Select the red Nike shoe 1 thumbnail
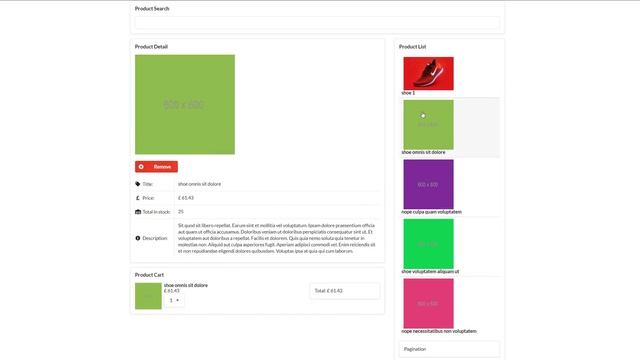640x360 pixels. [x=428, y=73]
